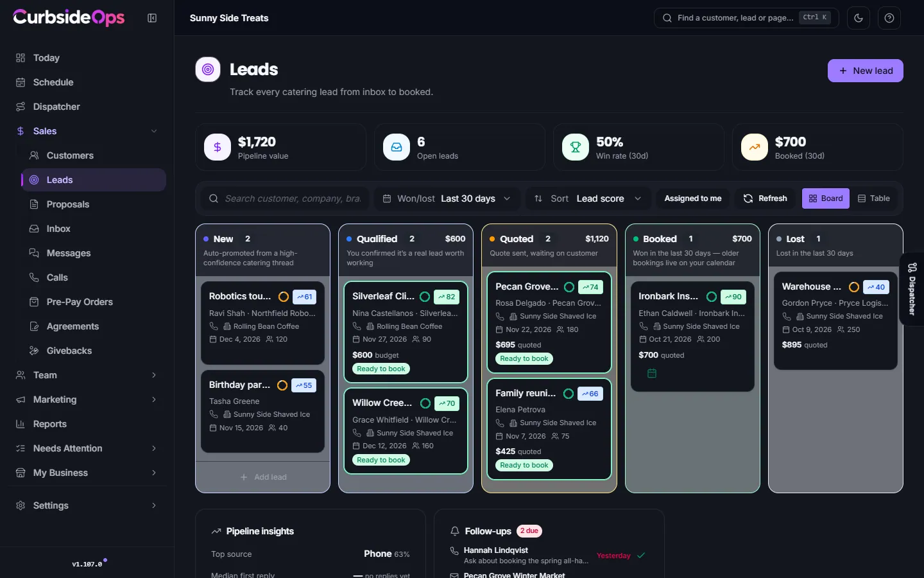924x578 pixels.
Task: Refresh the leads board
Action: tap(765, 198)
